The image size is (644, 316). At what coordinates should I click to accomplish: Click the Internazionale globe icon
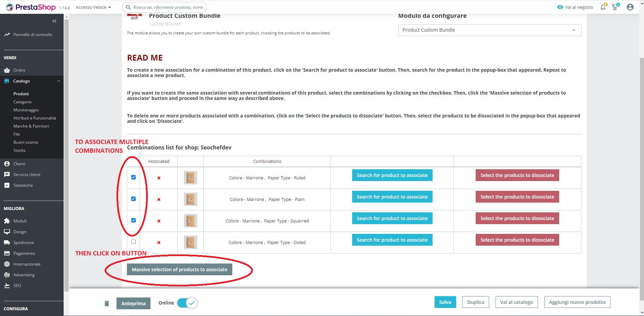coord(7,264)
